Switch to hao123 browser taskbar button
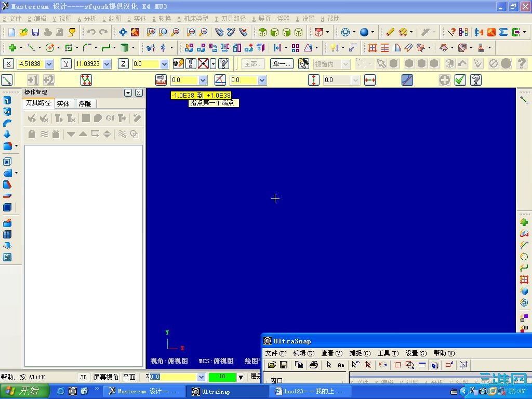 [311, 392]
